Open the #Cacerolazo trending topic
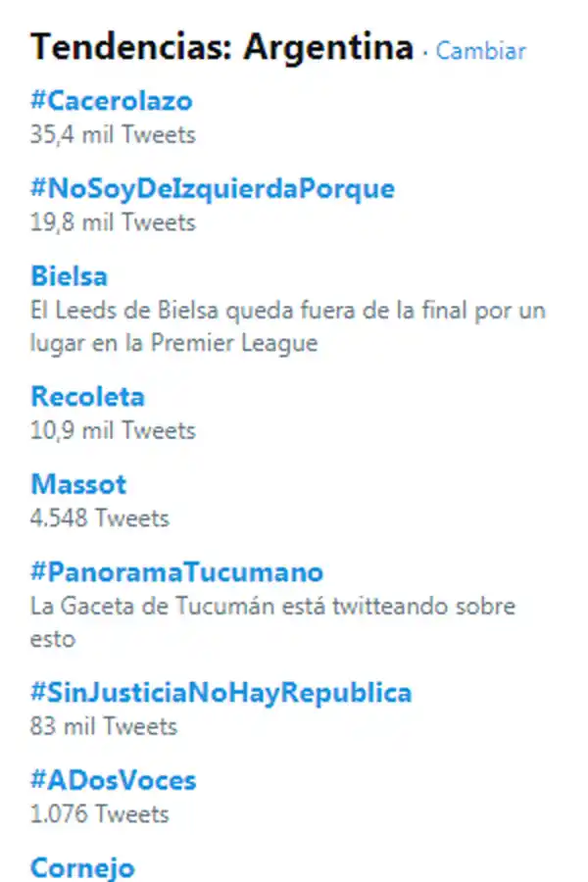The height and width of the screenshot is (882, 588). (x=113, y=100)
